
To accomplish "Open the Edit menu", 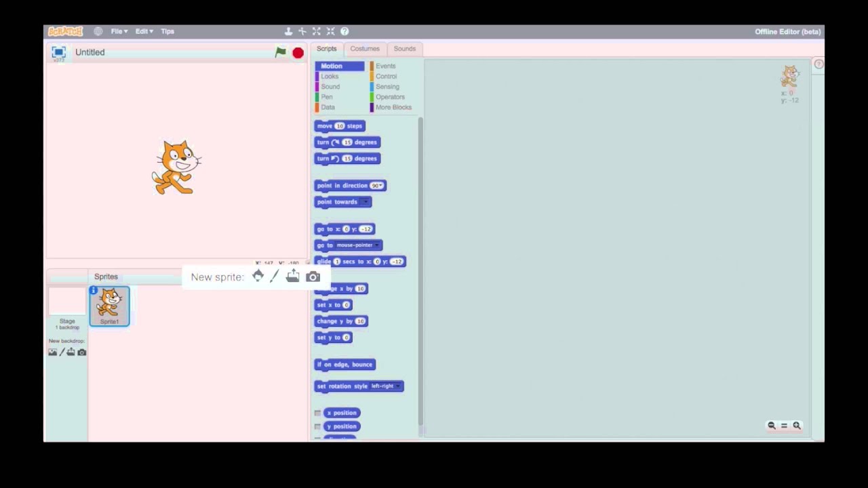I will point(144,31).
